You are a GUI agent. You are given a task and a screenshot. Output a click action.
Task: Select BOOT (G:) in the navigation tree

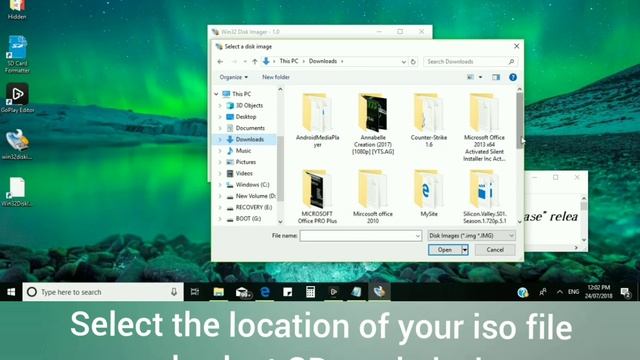(248, 219)
